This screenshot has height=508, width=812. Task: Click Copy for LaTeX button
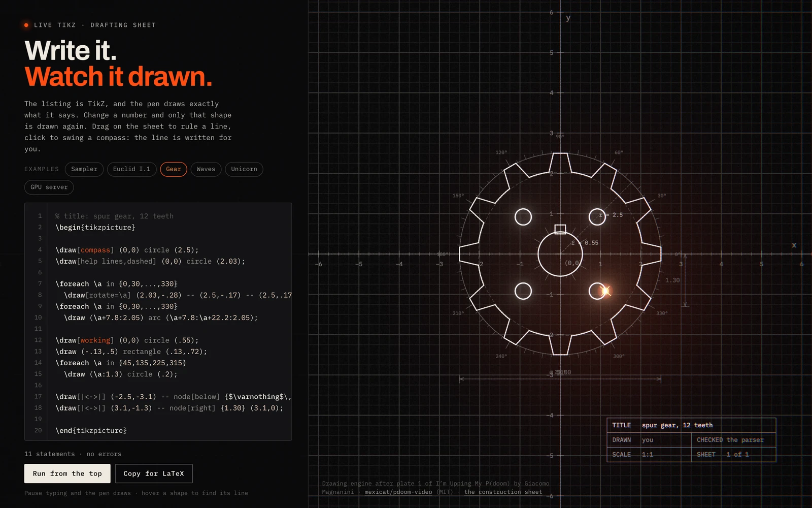(154, 473)
